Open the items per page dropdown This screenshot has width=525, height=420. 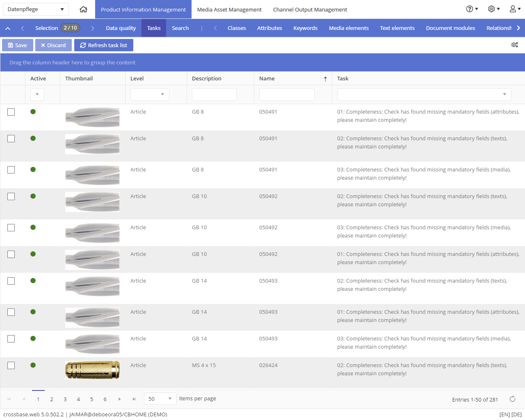160,399
